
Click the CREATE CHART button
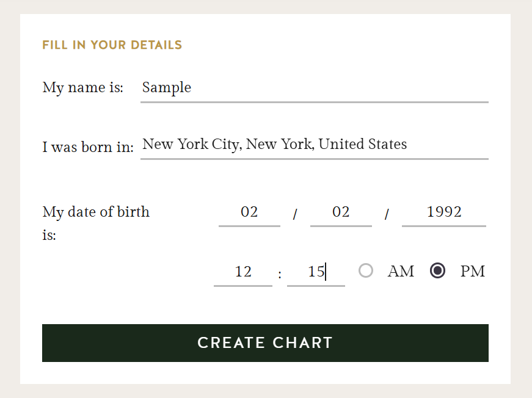[x=265, y=342]
